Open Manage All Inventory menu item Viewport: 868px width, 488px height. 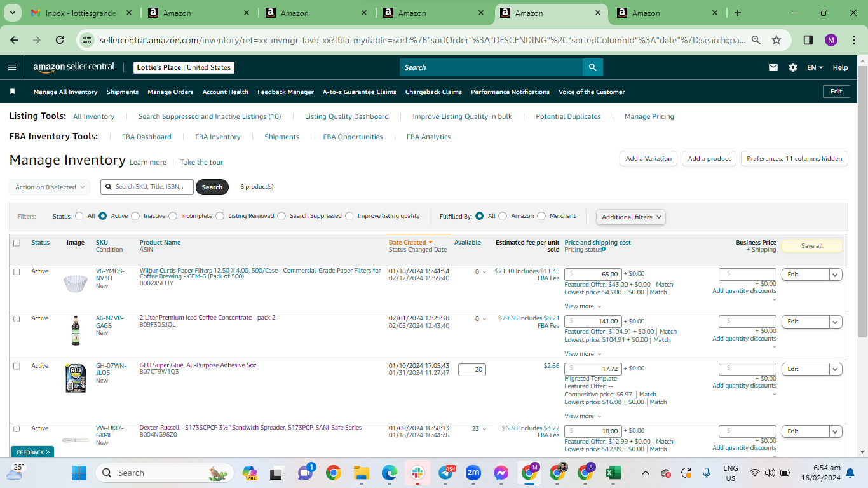(65, 91)
